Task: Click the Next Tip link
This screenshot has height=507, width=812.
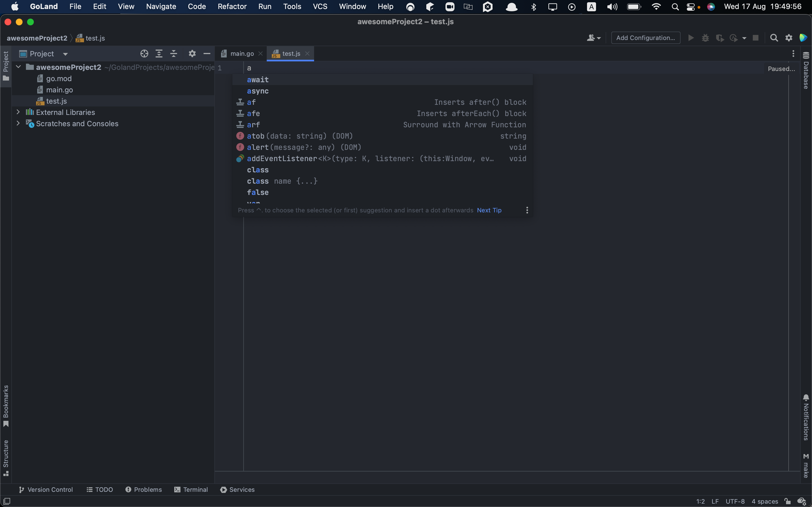Action: tap(489, 210)
